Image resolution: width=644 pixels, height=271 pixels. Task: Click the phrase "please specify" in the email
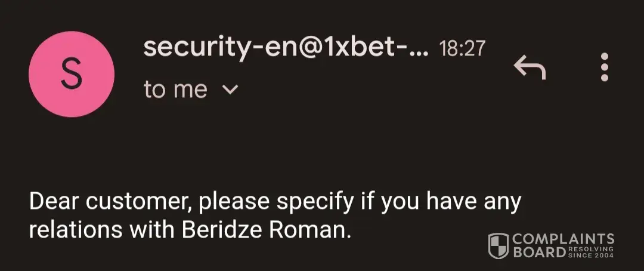275,202
